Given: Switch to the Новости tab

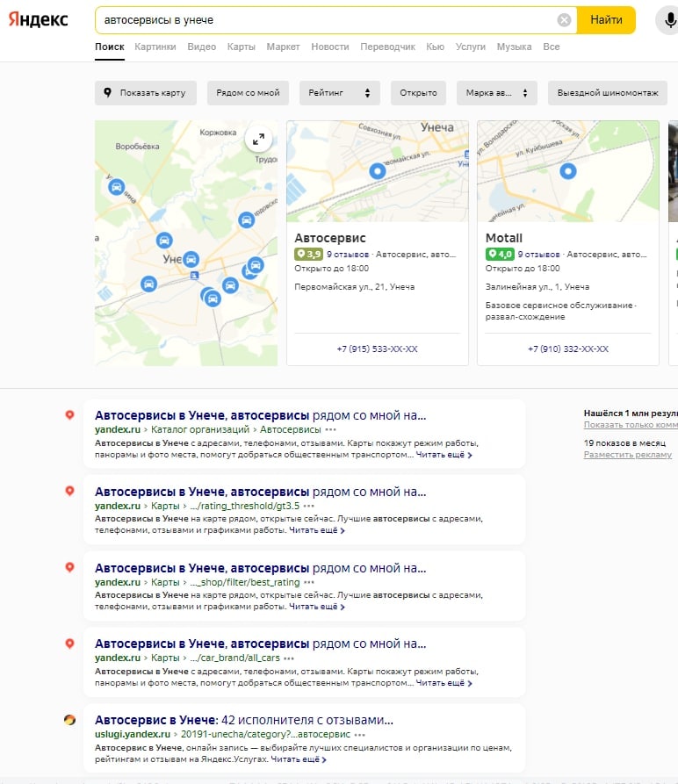Looking at the screenshot, I should pos(330,47).
